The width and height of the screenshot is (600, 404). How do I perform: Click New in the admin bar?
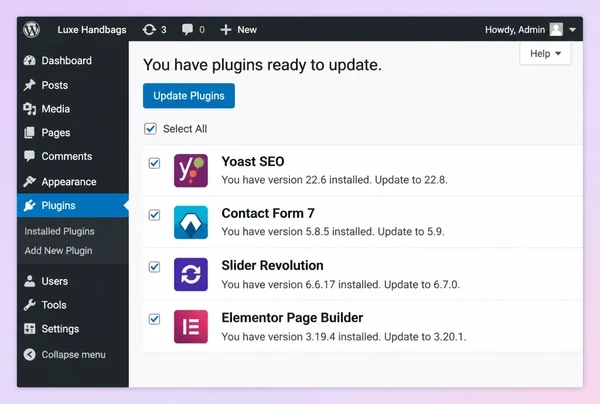247,29
